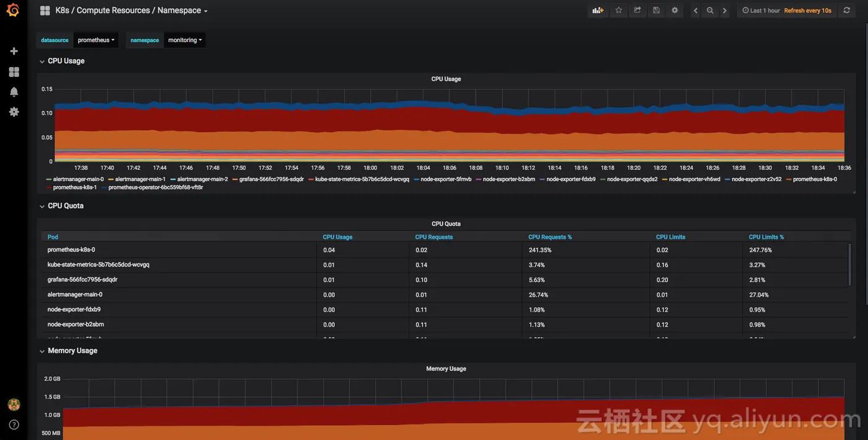
Task: Select the alertmanager-main-0 table cell
Action: 179,294
